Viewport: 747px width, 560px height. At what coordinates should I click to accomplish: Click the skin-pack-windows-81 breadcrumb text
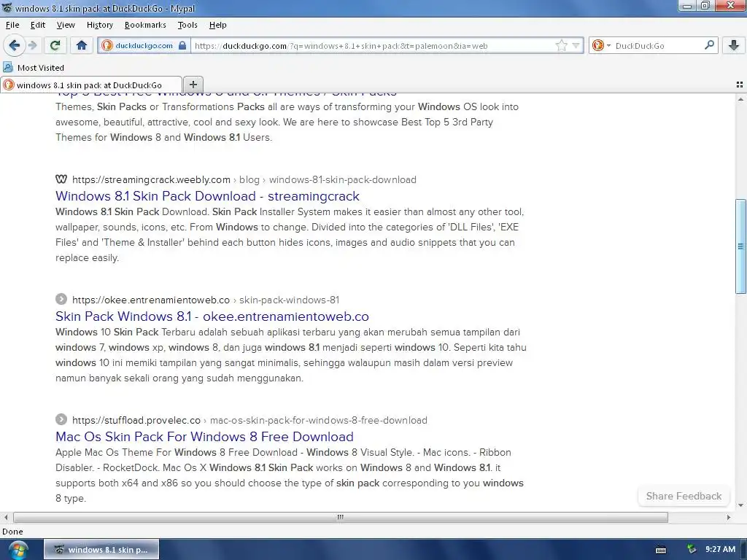pyautogui.click(x=289, y=300)
